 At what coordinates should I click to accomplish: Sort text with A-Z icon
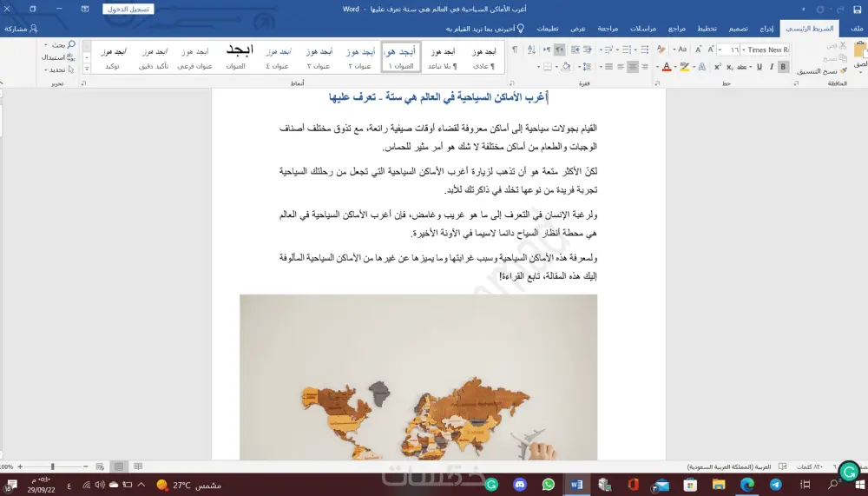[531, 50]
